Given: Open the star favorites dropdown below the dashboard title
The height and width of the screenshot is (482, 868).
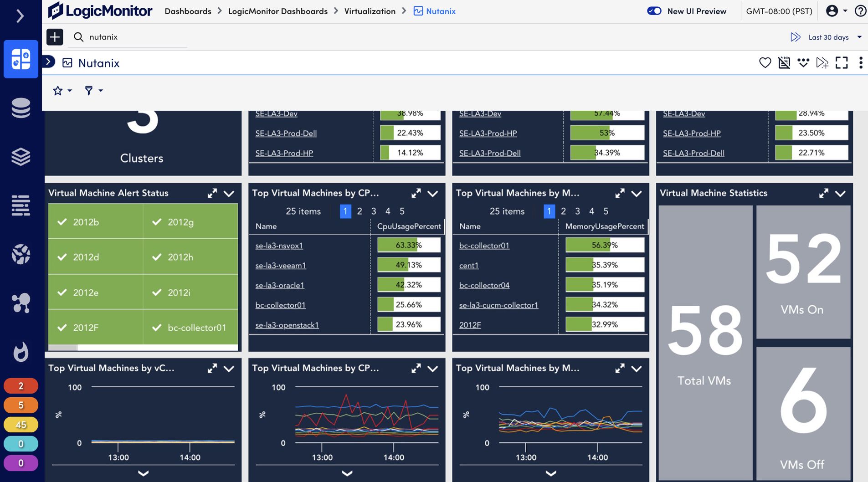Looking at the screenshot, I should (62, 90).
